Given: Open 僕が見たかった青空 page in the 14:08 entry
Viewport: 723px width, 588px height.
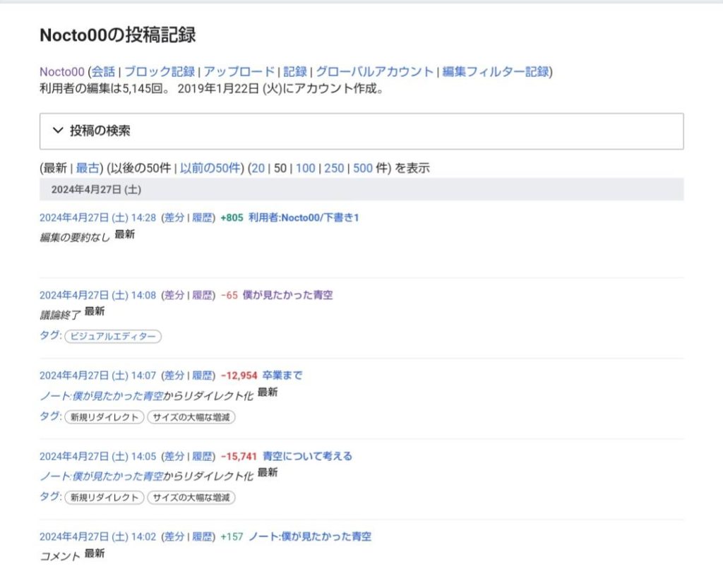Looking at the screenshot, I should tap(288, 295).
